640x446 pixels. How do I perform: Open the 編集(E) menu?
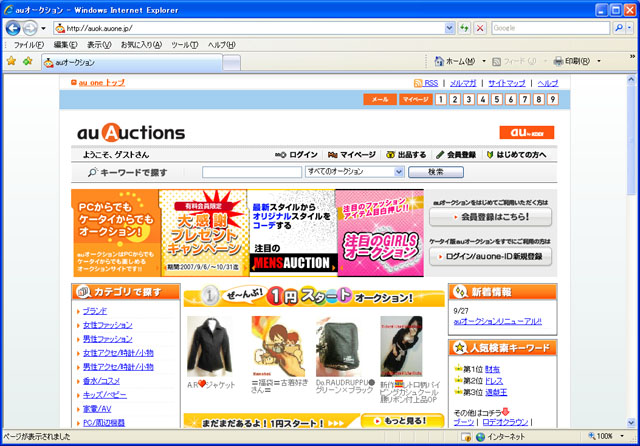pyautogui.click(x=65, y=44)
